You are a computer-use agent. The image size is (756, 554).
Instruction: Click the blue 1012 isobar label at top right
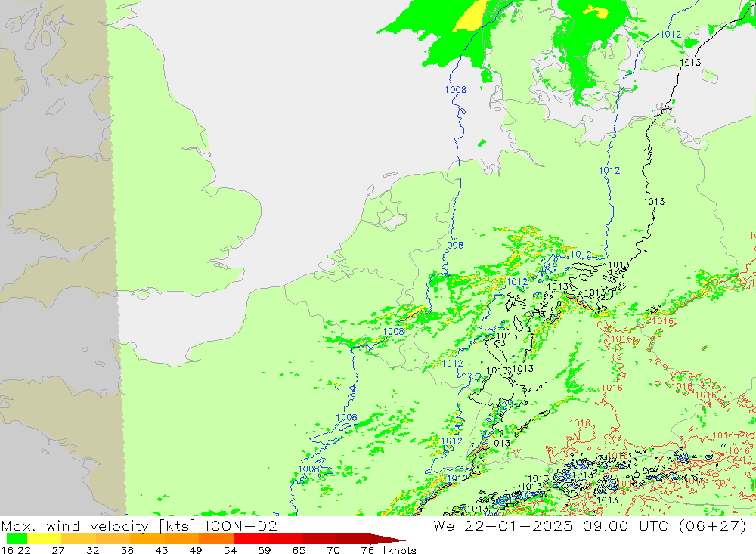(x=671, y=34)
